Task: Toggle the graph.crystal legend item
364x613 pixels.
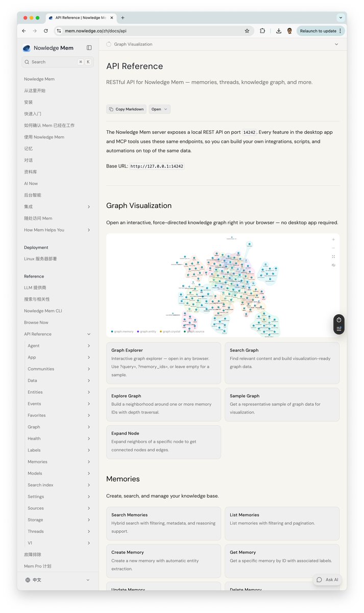Action: (x=170, y=332)
